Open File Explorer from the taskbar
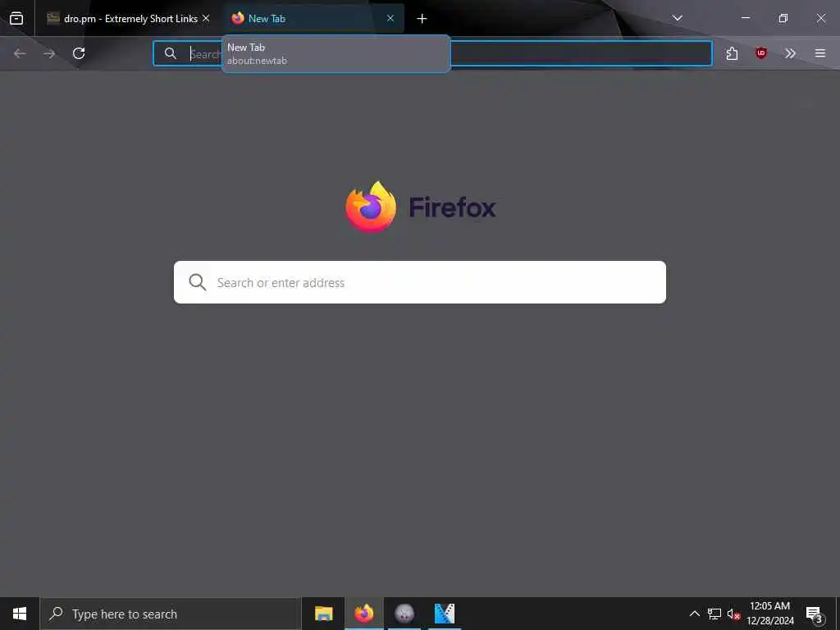The width and height of the screenshot is (840, 630). 323,614
